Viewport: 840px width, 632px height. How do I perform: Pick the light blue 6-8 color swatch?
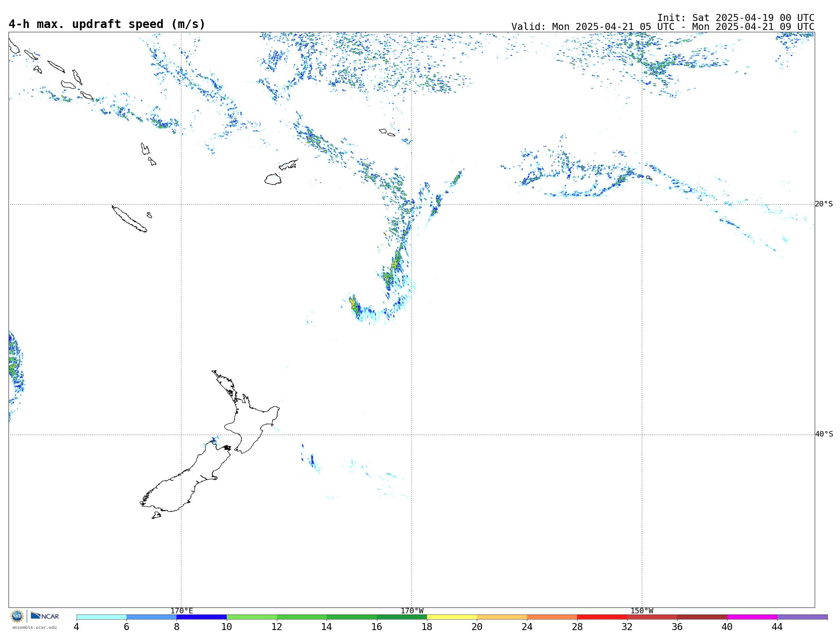point(152,617)
